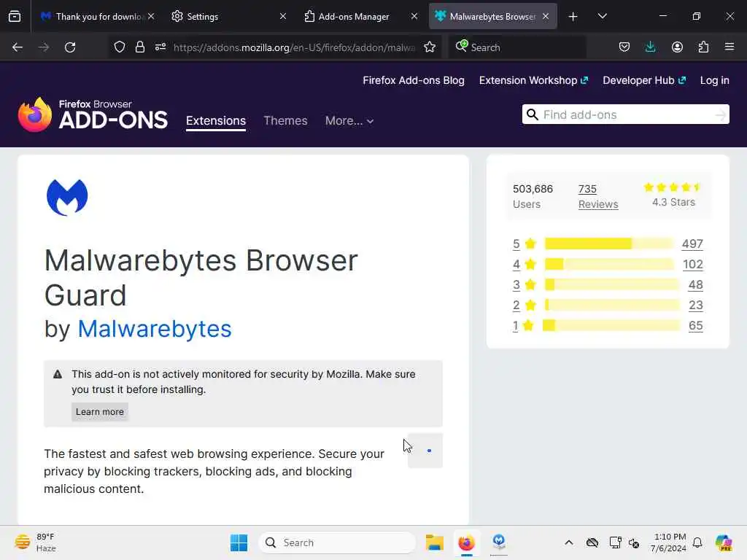Bookmark this page with the star

[x=430, y=47]
